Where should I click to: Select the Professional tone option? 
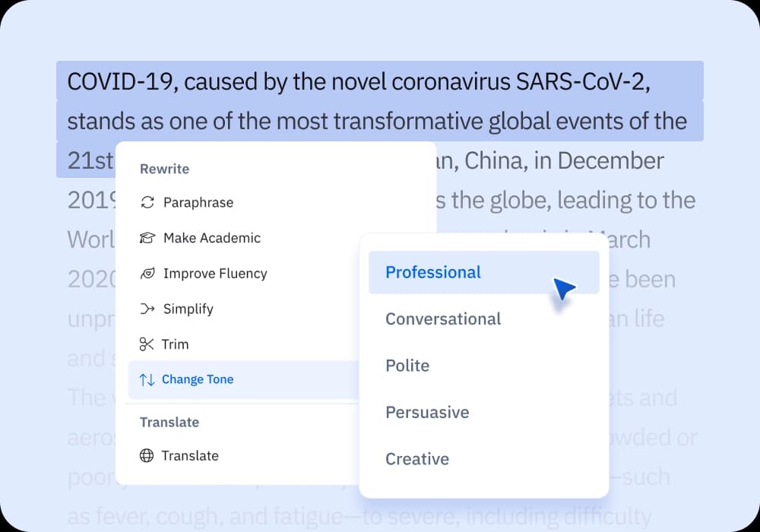[433, 272]
